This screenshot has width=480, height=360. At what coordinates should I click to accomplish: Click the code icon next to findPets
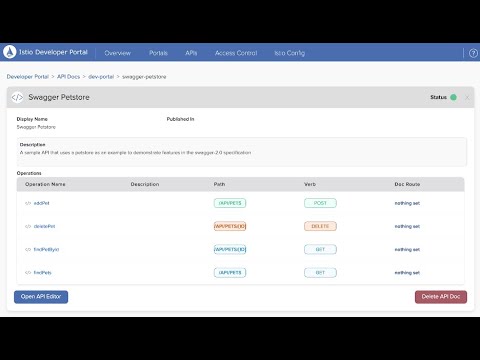pyautogui.click(x=28, y=273)
